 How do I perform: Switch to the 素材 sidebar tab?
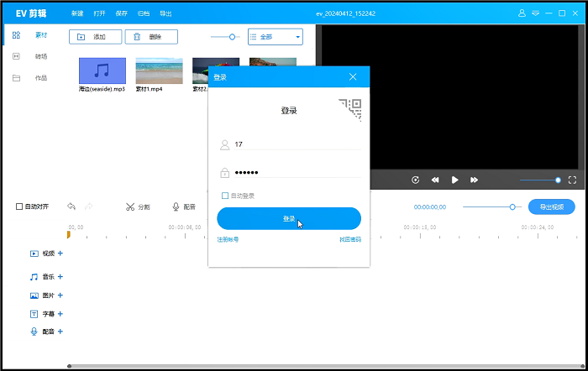(x=30, y=35)
